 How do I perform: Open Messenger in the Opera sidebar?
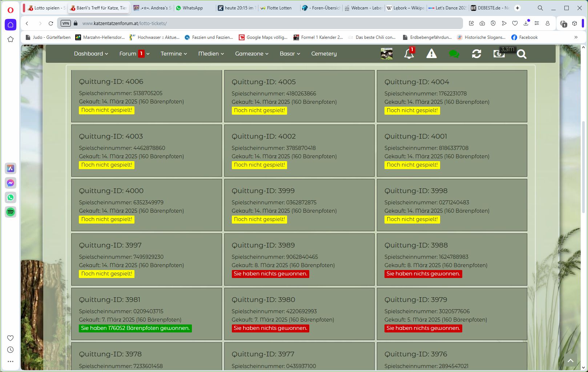coord(11,183)
